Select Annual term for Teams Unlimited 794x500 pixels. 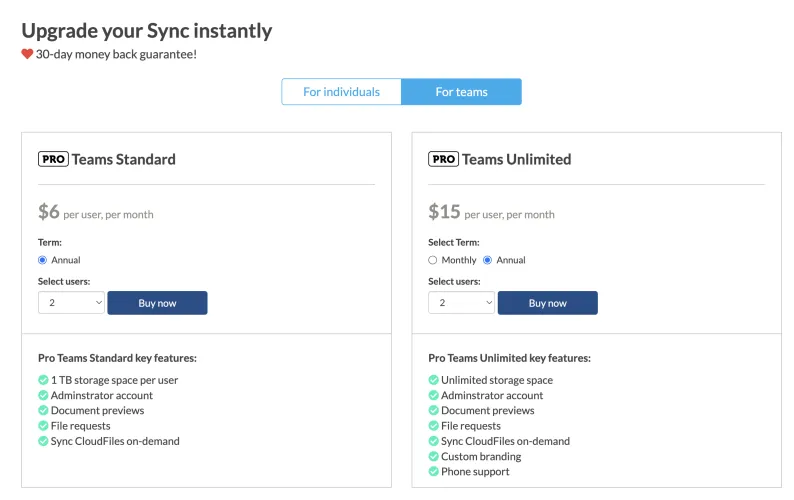click(x=487, y=260)
